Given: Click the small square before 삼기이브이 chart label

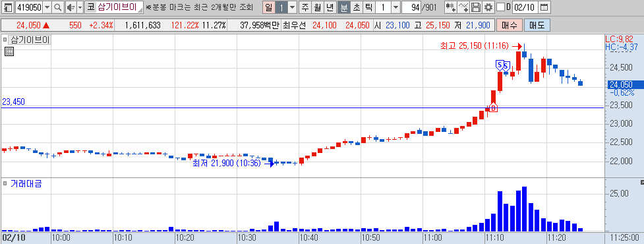Looking at the screenshot, I should 5,40.
